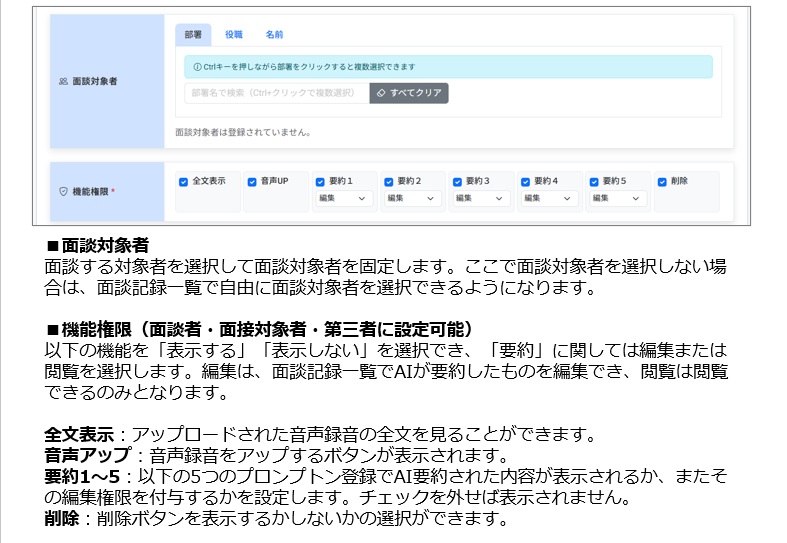Click the 面談対象者 people icon
787x543 pixels.
click(63, 82)
